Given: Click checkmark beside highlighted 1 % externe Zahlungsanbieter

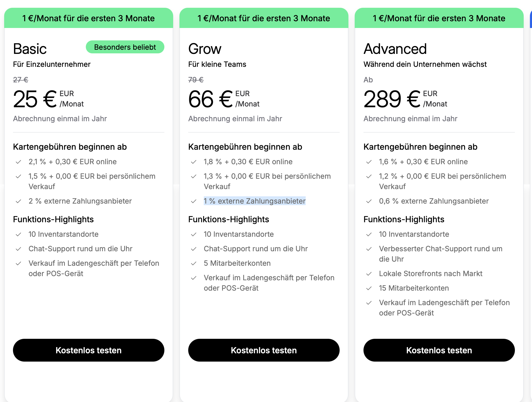Looking at the screenshot, I should point(194,201).
